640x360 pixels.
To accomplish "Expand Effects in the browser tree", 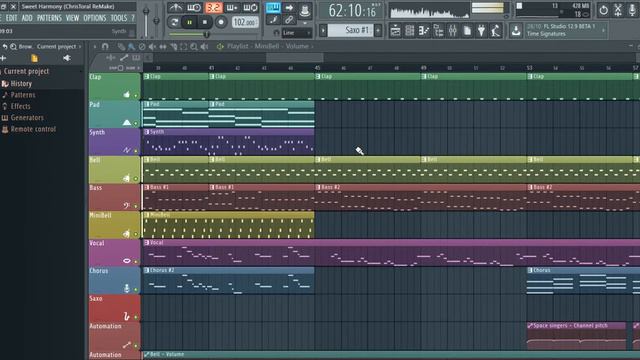I will pos(20,107).
